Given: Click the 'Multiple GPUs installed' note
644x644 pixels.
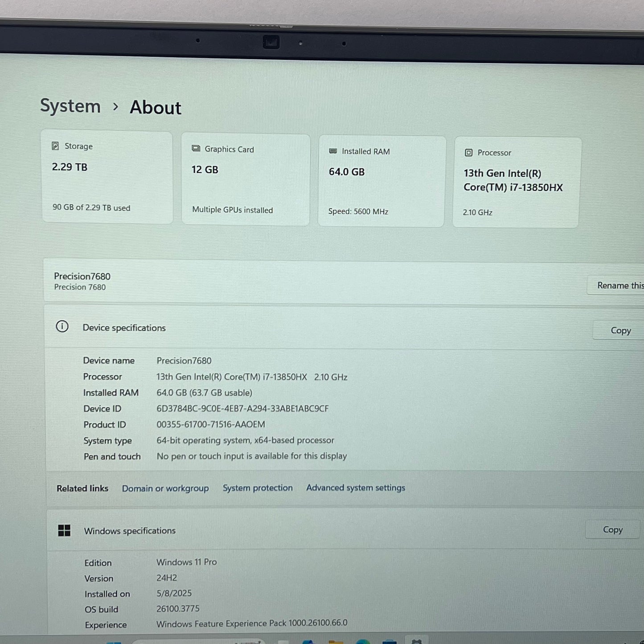Looking at the screenshot, I should click(233, 210).
